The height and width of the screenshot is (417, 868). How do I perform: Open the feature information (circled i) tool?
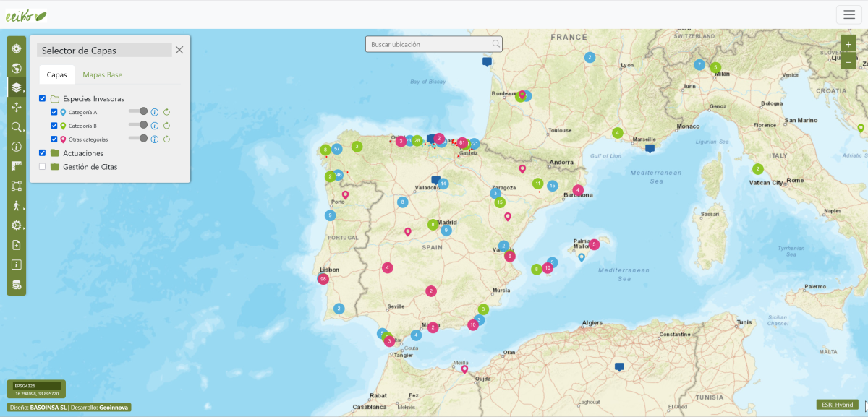click(x=16, y=147)
